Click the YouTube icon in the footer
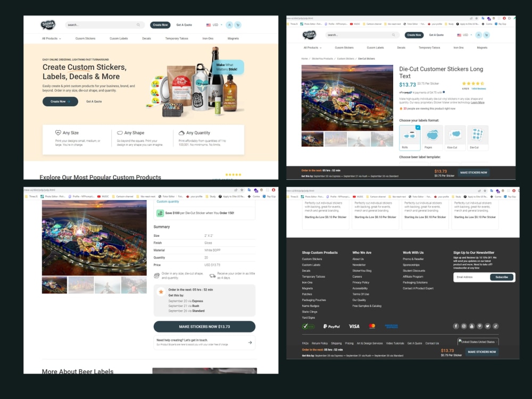532x399 pixels. pos(471,326)
